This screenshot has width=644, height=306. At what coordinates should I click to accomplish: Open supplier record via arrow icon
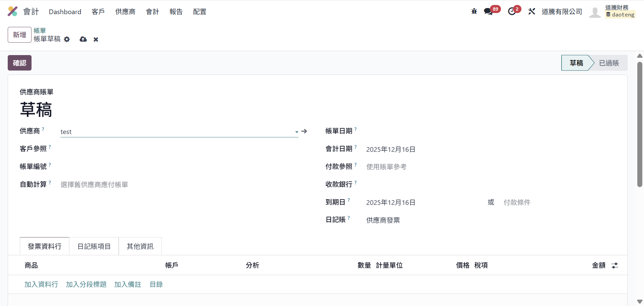(x=304, y=131)
